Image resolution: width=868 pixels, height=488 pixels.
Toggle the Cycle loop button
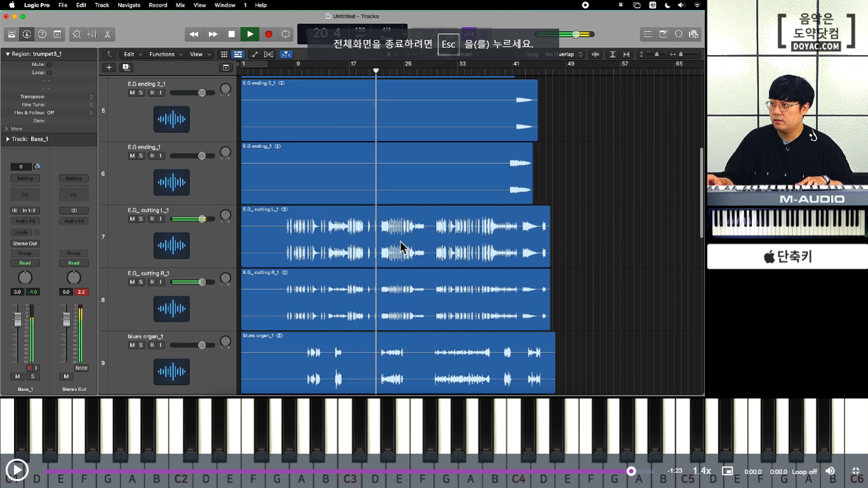pos(286,34)
